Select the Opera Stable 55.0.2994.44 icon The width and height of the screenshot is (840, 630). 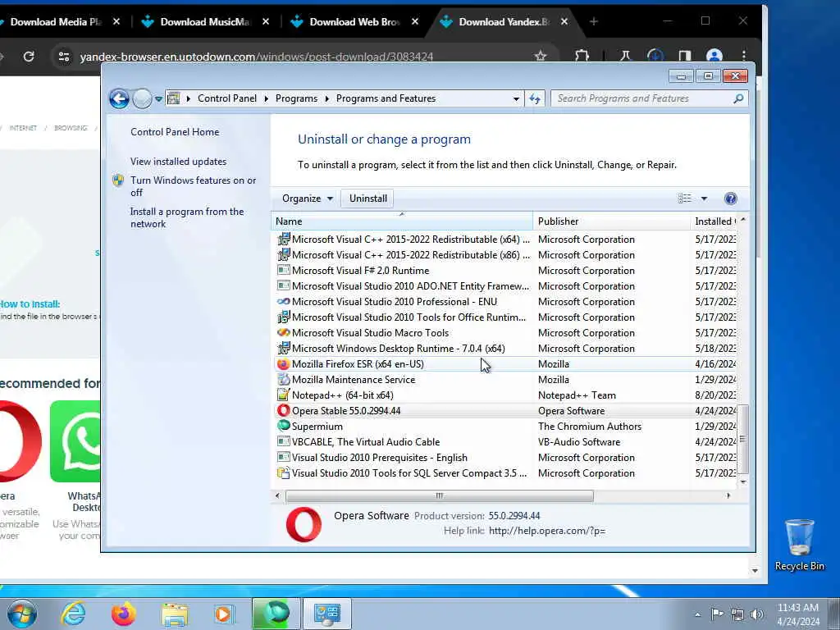283,411
